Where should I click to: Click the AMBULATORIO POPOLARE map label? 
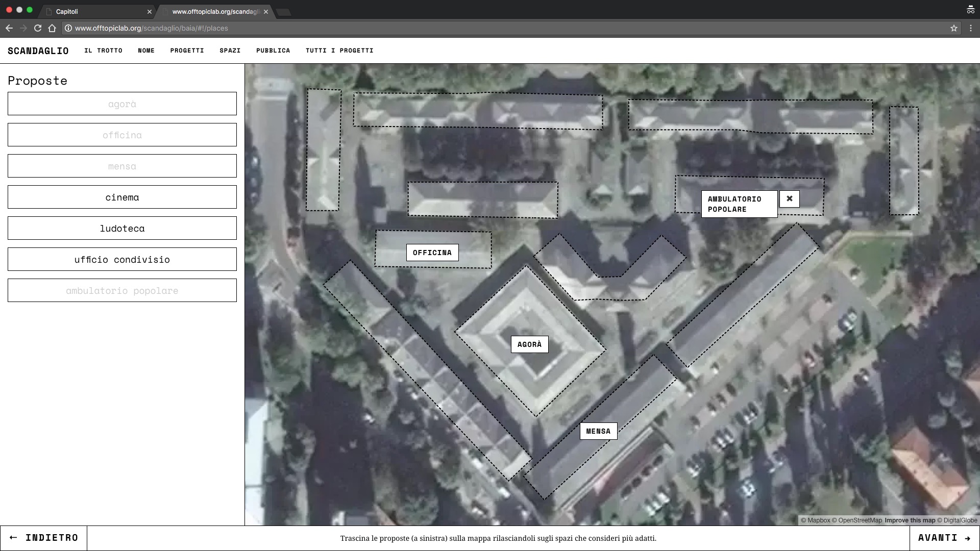point(739,204)
